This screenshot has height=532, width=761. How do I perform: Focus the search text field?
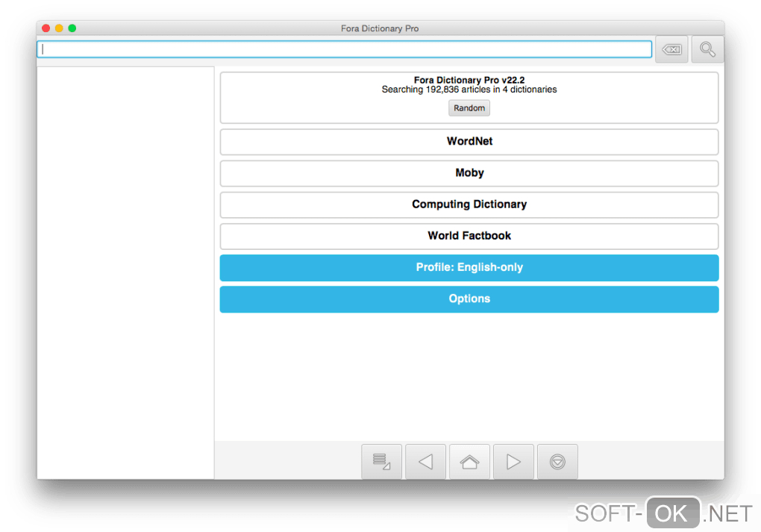click(x=345, y=49)
